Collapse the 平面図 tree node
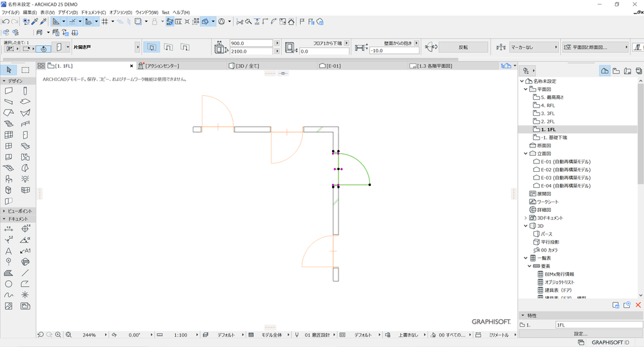This screenshot has width=644, height=347. (526, 89)
